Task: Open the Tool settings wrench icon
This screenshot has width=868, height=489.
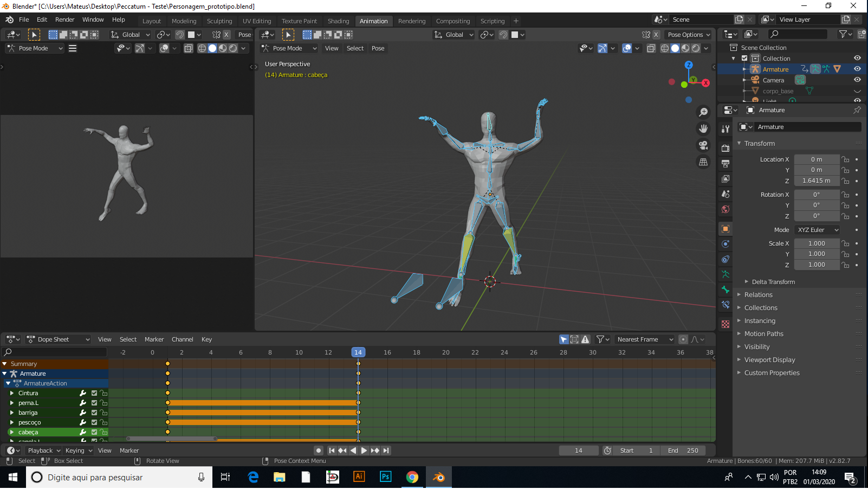Action: (726, 128)
